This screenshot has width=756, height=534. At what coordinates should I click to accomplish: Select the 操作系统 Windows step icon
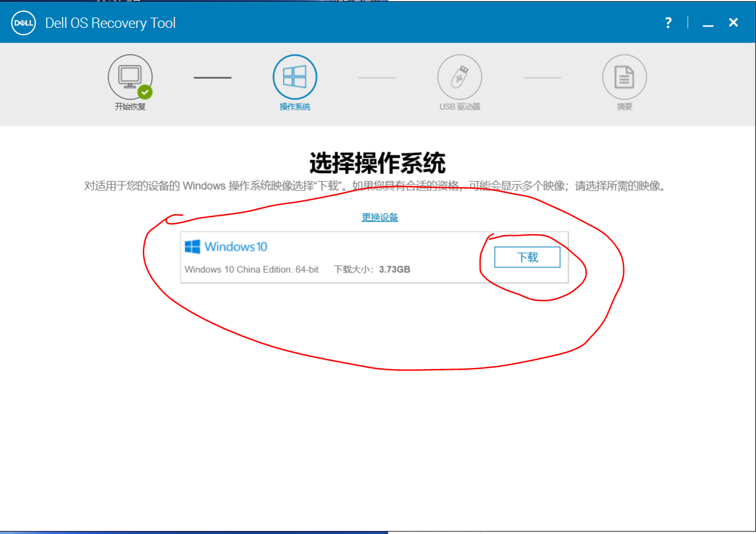click(295, 77)
